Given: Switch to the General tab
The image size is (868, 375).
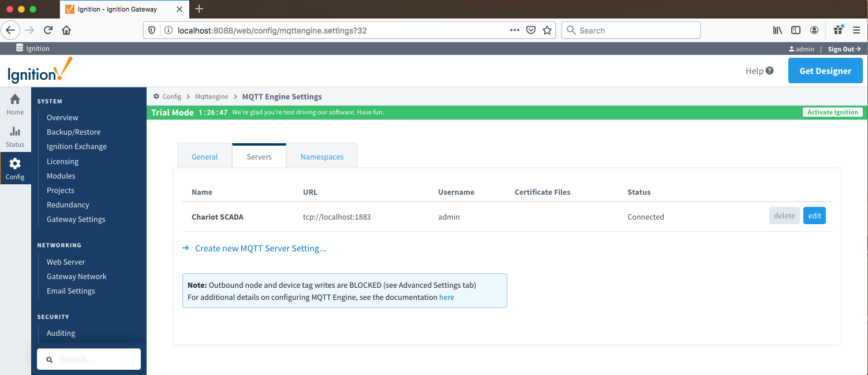Looking at the screenshot, I should tap(204, 156).
